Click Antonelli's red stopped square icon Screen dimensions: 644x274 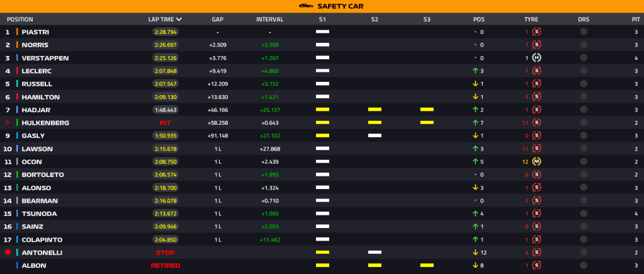click(x=8, y=252)
